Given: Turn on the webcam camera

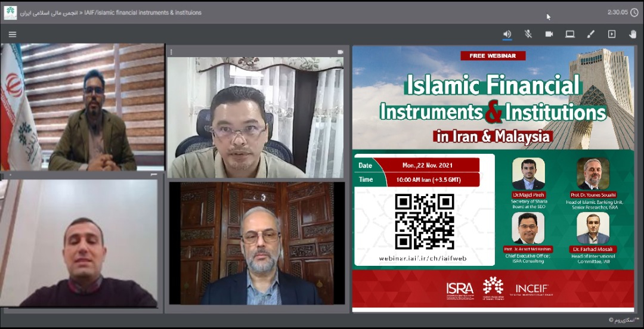Looking at the screenshot, I should [549, 34].
